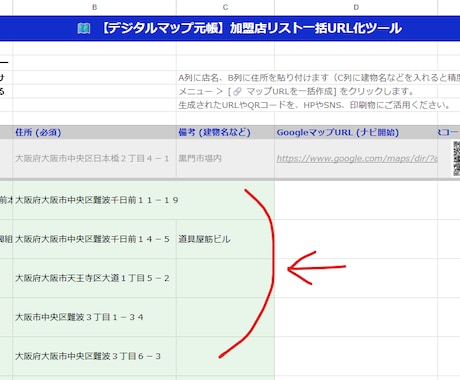Click empty note cell beside 天王寺区大道 address
Screen dimensions: 460x380
[225, 278]
